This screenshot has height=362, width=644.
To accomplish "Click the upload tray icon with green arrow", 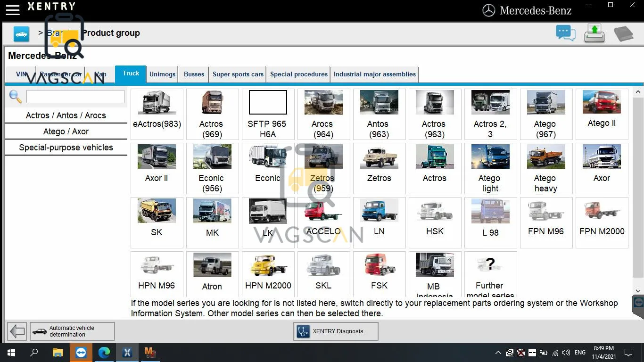I will pyautogui.click(x=594, y=33).
